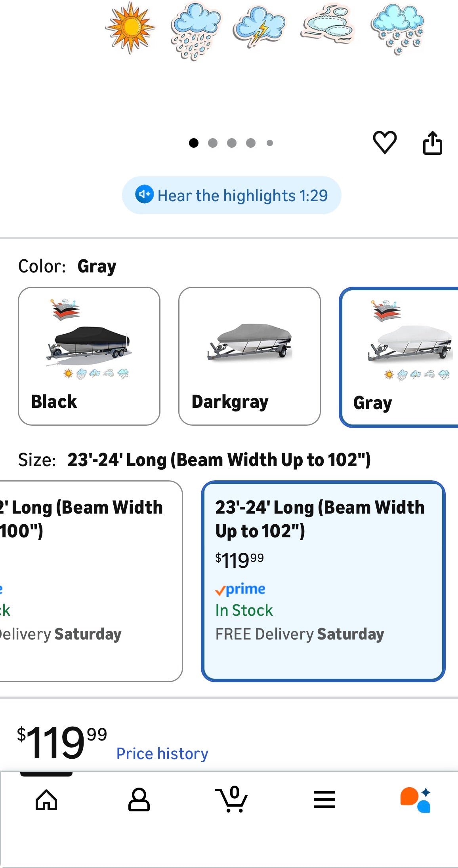Screen dimensions: 458x868
Task: Open the Home tab icon
Action: 46,800
